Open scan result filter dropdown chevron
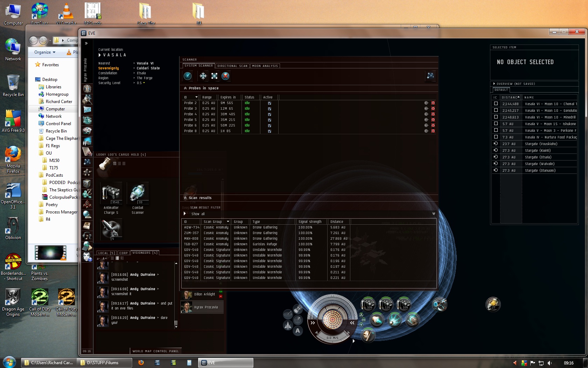588x368 pixels. pyautogui.click(x=434, y=214)
